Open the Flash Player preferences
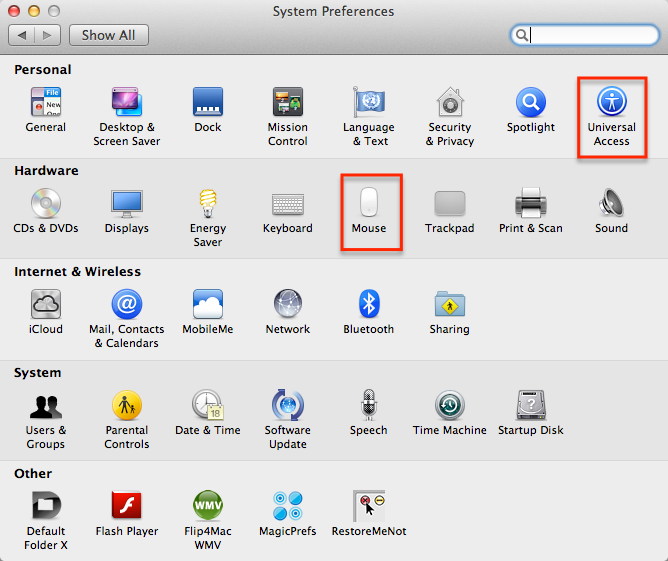Image resolution: width=668 pixels, height=561 pixels. 126,507
